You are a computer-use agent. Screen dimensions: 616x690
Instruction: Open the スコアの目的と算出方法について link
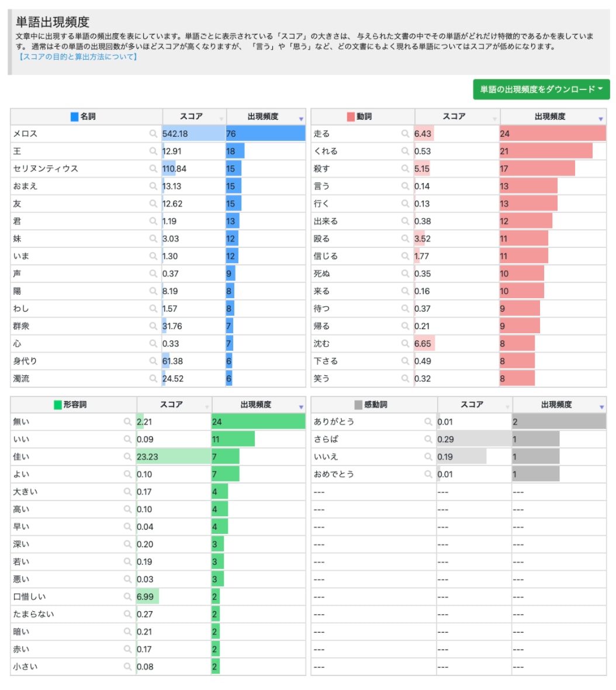(x=78, y=57)
